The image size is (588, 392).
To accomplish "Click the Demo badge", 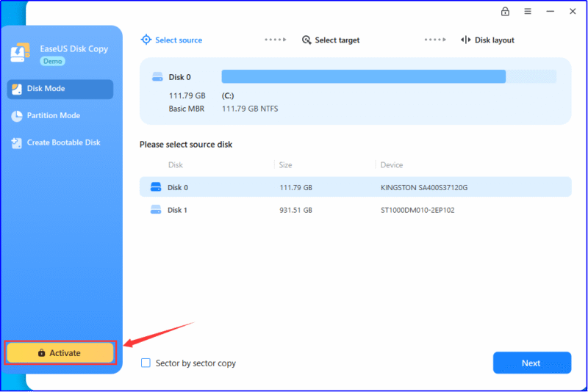I will (x=52, y=61).
